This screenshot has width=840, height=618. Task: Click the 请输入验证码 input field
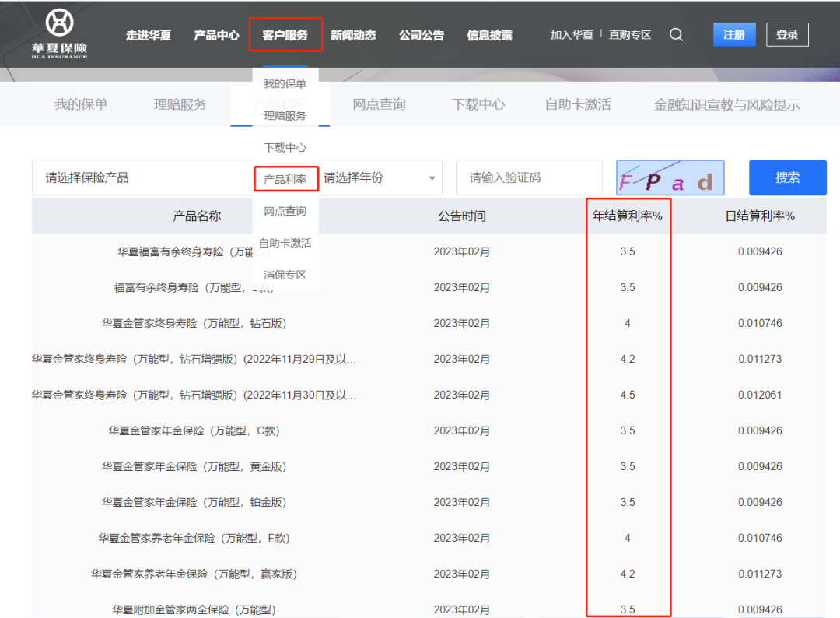point(529,178)
